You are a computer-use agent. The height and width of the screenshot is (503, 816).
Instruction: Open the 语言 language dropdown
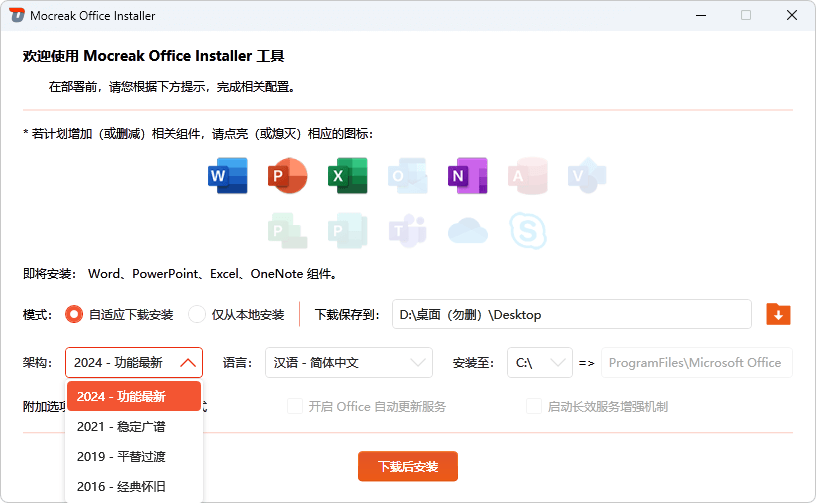click(348, 362)
